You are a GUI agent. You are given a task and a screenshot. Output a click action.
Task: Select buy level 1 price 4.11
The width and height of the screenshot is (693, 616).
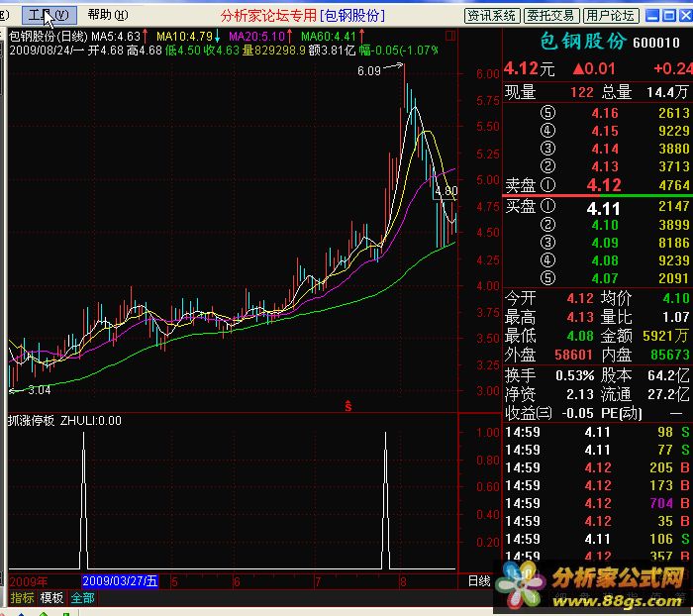tap(603, 209)
